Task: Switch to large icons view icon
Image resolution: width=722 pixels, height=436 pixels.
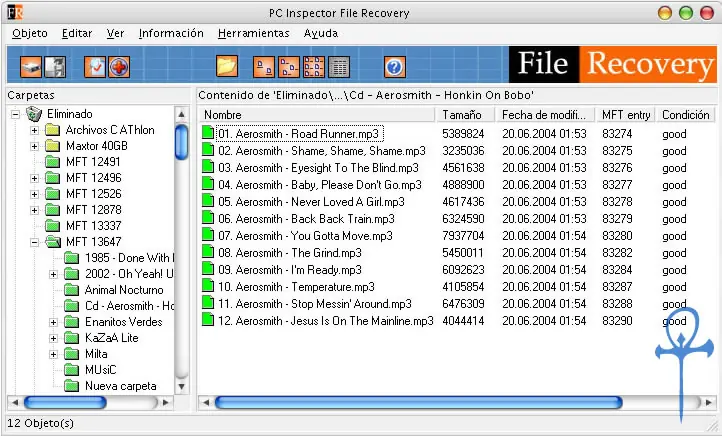Action: pyautogui.click(x=264, y=67)
